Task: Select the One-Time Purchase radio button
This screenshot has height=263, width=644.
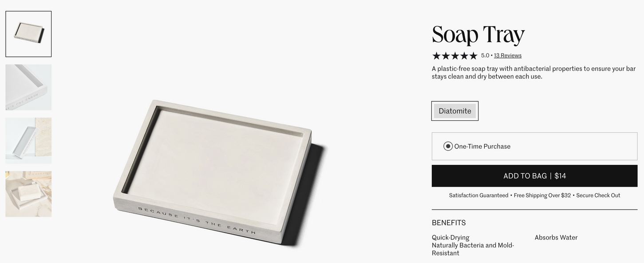Action: click(x=448, y=146)
